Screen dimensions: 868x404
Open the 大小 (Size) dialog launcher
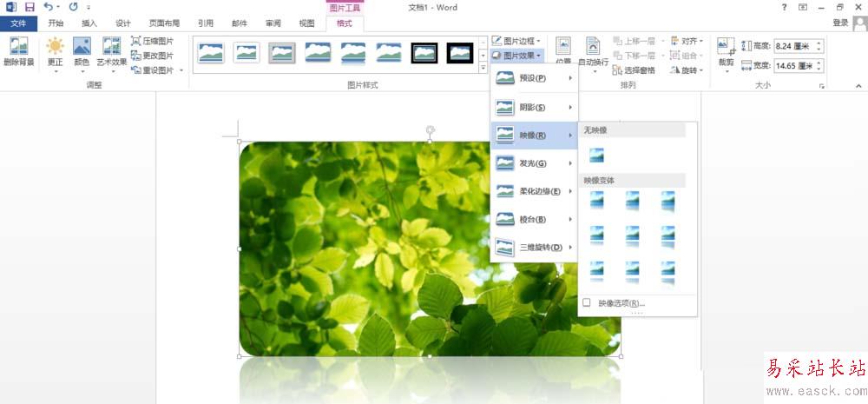click(822, 86)
